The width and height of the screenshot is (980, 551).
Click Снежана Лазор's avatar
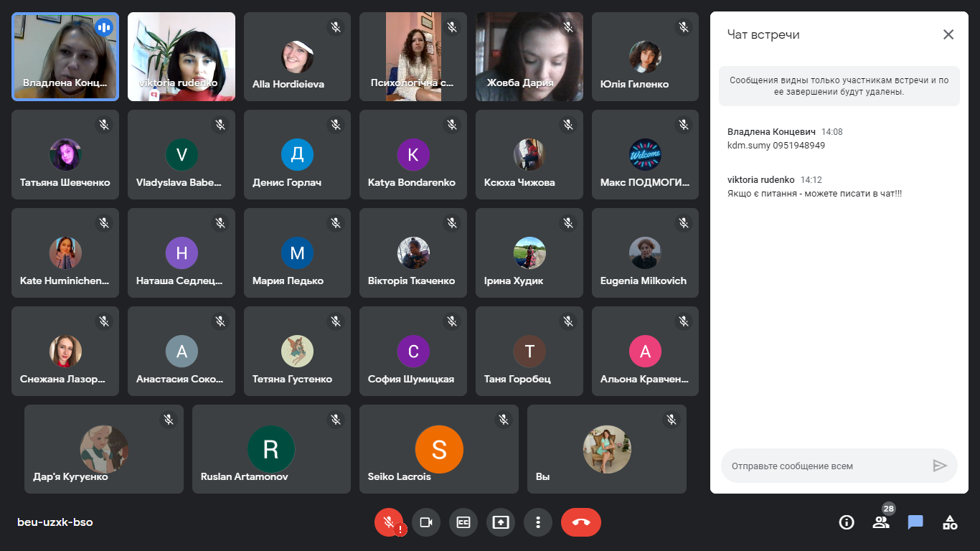point(65,352)
